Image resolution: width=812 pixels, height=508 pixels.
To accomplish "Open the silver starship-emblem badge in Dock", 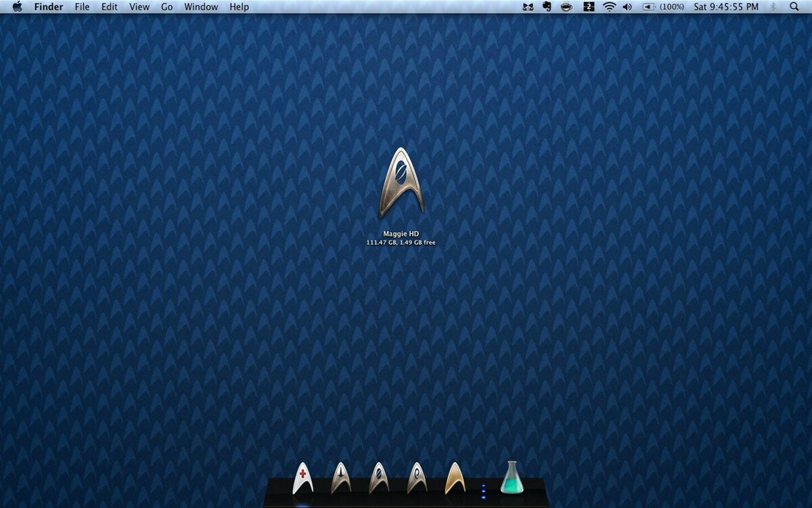I will point(341,478).
